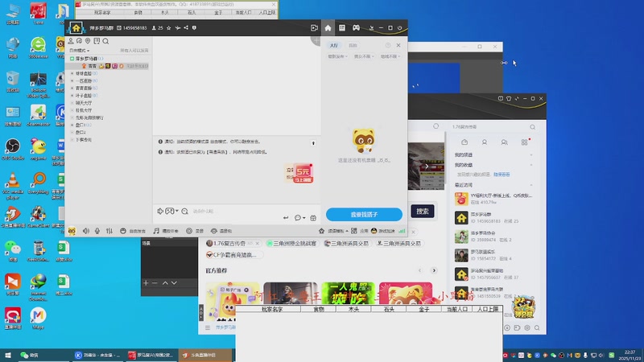Toggle the speaker mute icon
The image size is (644, 362).
point(86,231)
